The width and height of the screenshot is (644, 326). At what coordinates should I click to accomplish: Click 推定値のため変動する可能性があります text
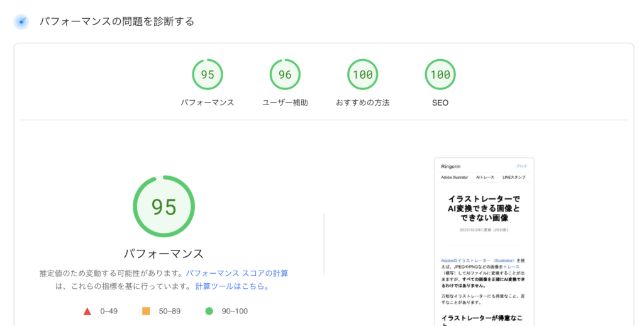click(111, 273)
